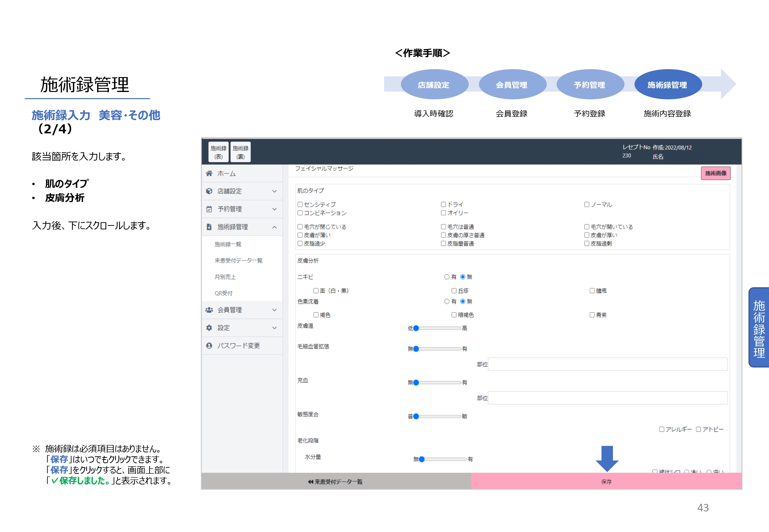Click the reservation calendar icon
The width and height of the screenshot is (769, 532).
[209, 209]
